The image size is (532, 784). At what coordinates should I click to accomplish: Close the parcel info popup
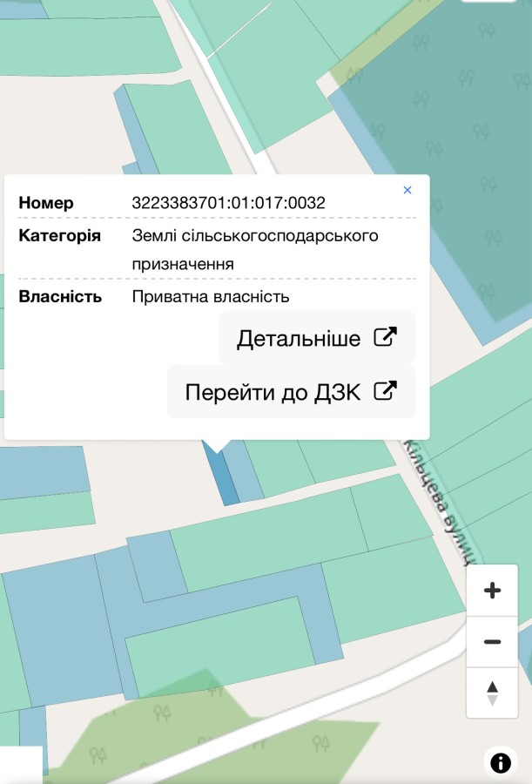pyautogui.click(x=407, y=190)
